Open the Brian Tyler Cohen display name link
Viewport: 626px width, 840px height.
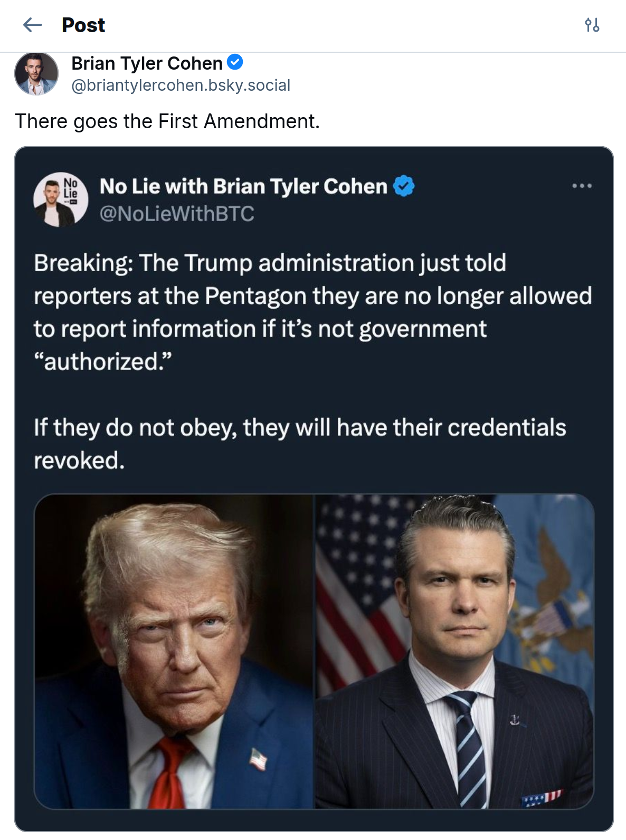coord(147,63)
